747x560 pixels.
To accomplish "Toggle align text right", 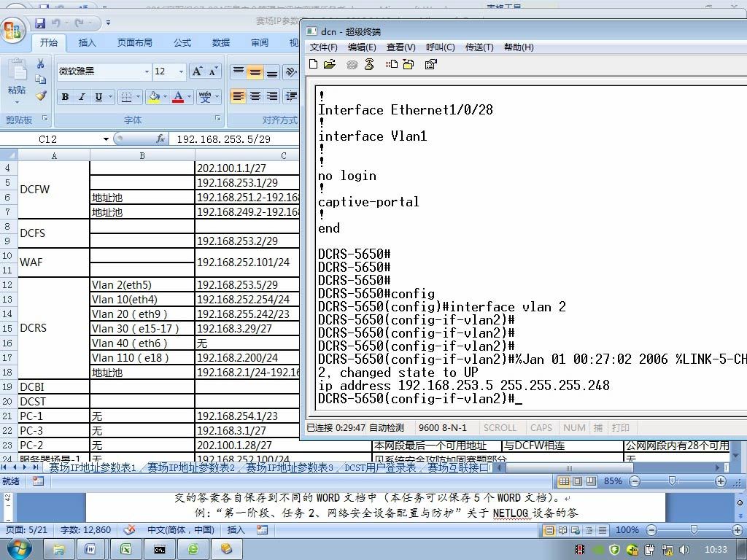I will click(x=272, y=97).
